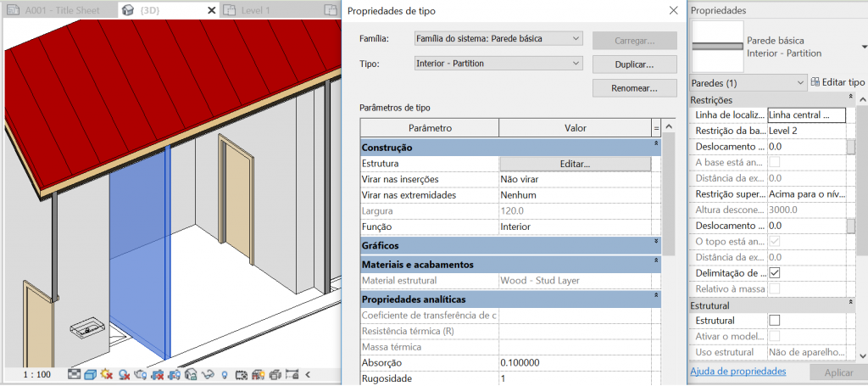Open the Ajuda de propriedades link

point(737,372)
